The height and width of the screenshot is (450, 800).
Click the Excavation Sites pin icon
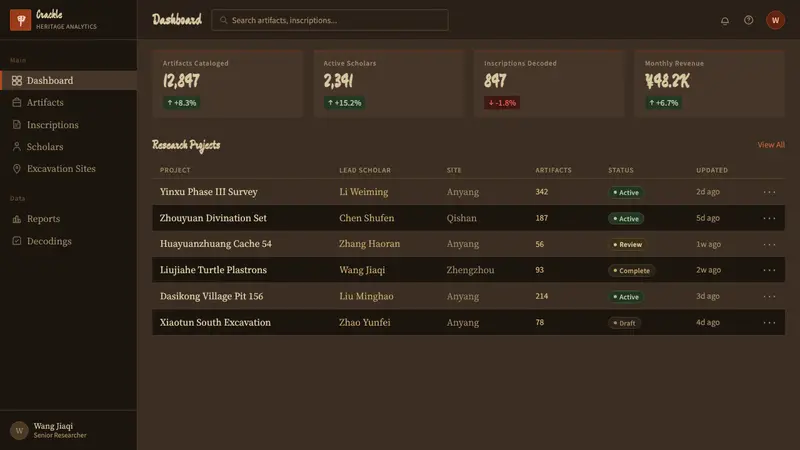(x=17, y=168)
